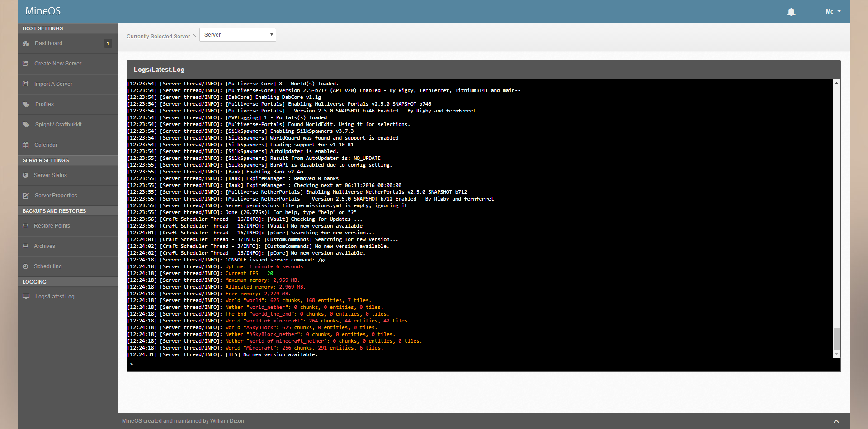Click the Server Status globe icon

(x=25, y=175)
